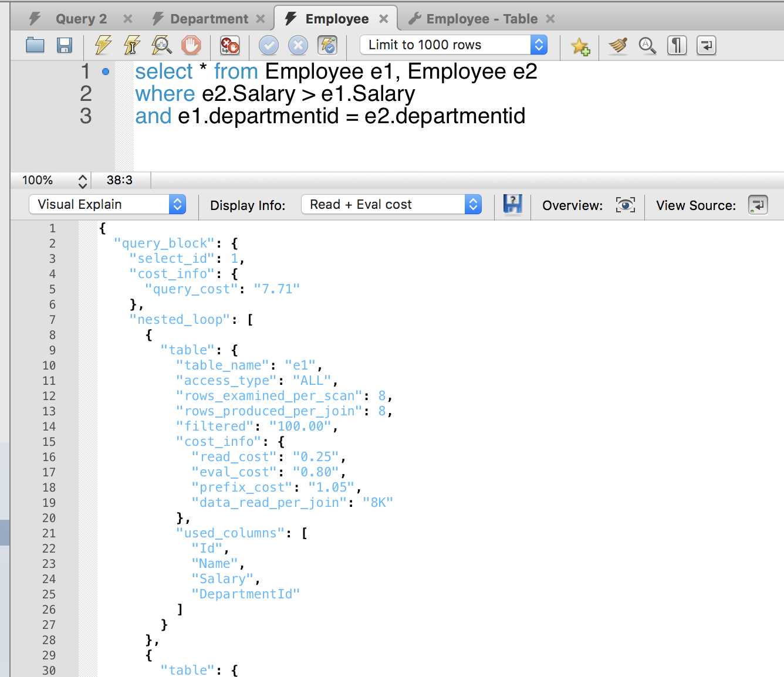Click the "0.25" read cost value

(316, 456)
